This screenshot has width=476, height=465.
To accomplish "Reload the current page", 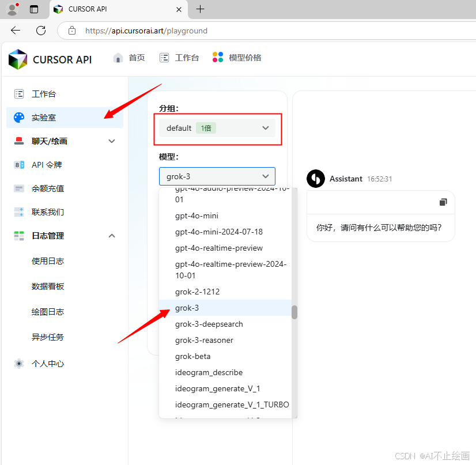I will [41, 31].
